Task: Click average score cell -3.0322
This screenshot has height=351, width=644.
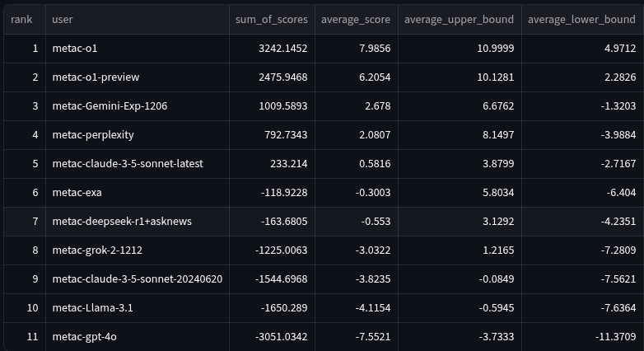Action: [357, 250]
